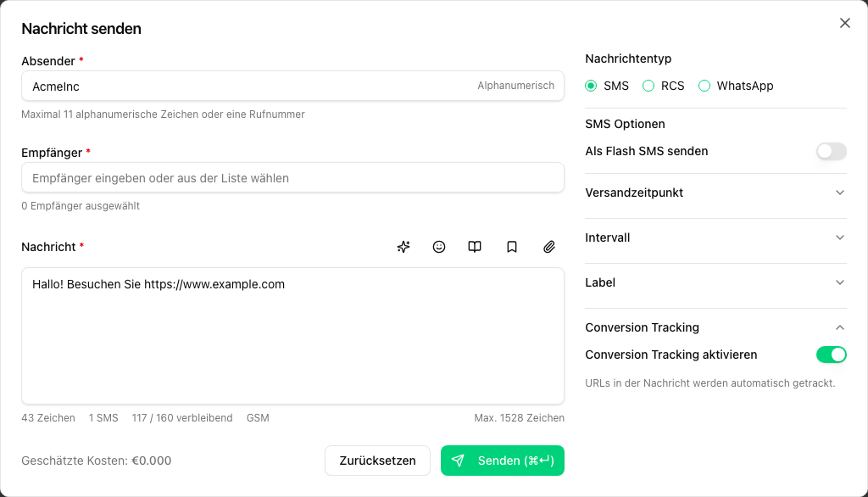Send the message via Senden button
This screenshot has width=868, height=497.
pos(502,461)
